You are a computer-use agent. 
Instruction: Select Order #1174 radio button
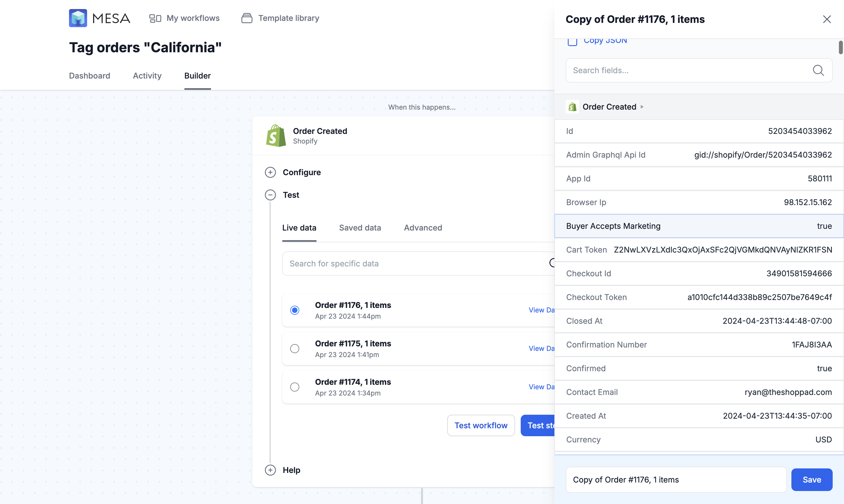[295, 387]
